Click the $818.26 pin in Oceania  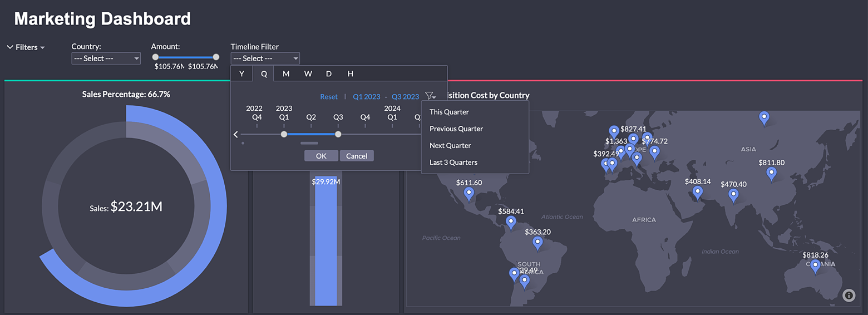tap(815, 266)
